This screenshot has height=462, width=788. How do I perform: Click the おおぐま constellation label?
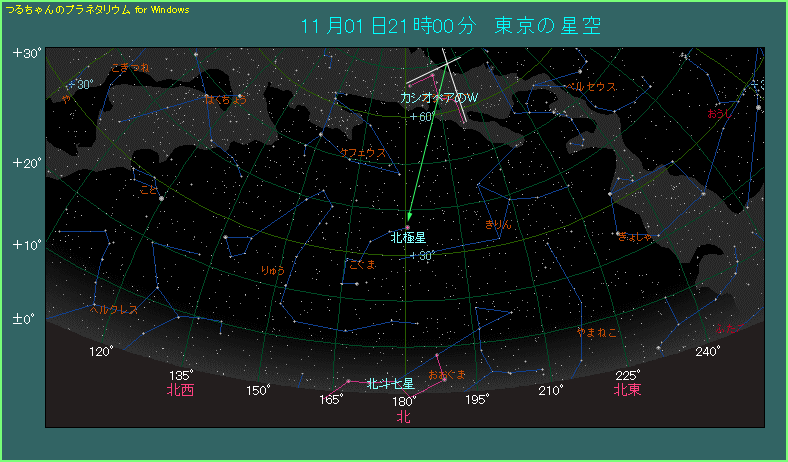[447, 375]
